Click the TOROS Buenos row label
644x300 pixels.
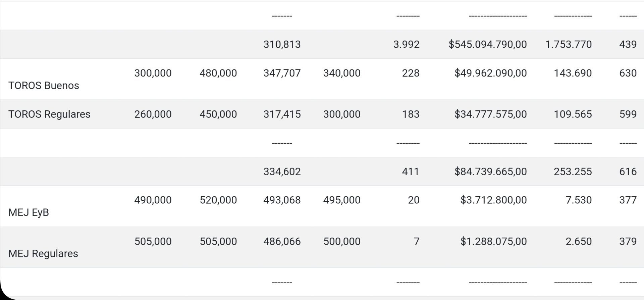coord(44,86)
